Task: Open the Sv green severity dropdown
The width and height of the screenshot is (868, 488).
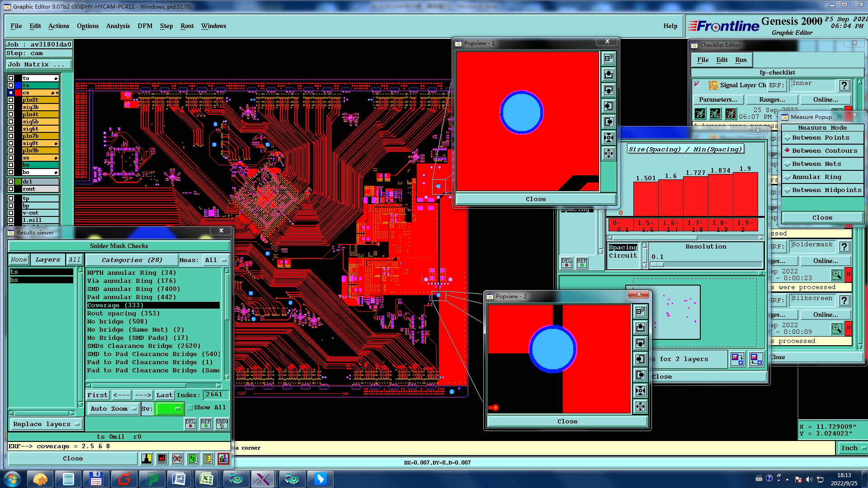Action: point(169,409)
